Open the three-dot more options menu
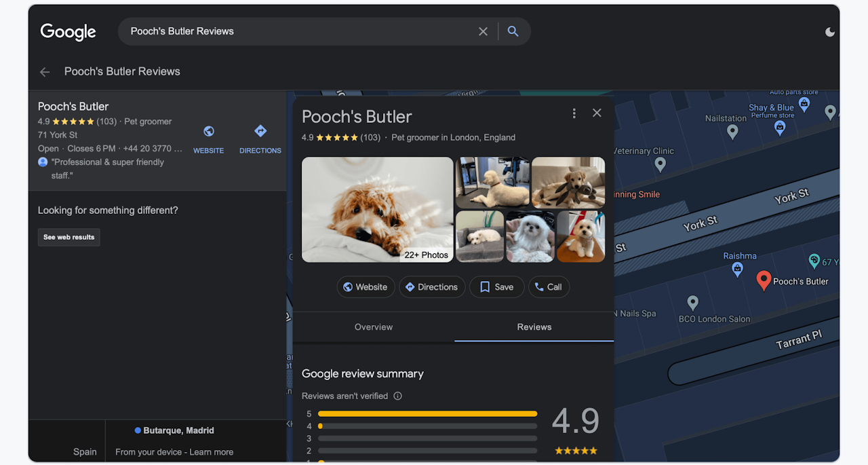The width and height of the screenshot is (868, 465). coord(574,113)
